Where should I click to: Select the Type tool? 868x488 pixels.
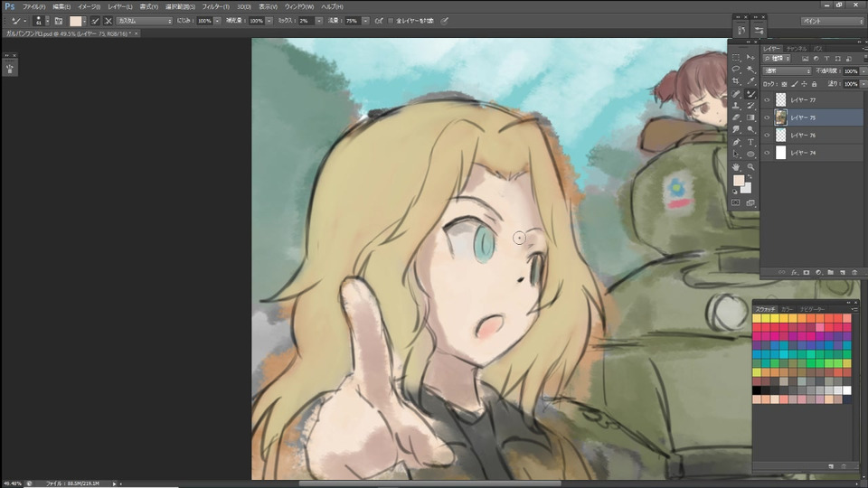click(x=750, y=142)
